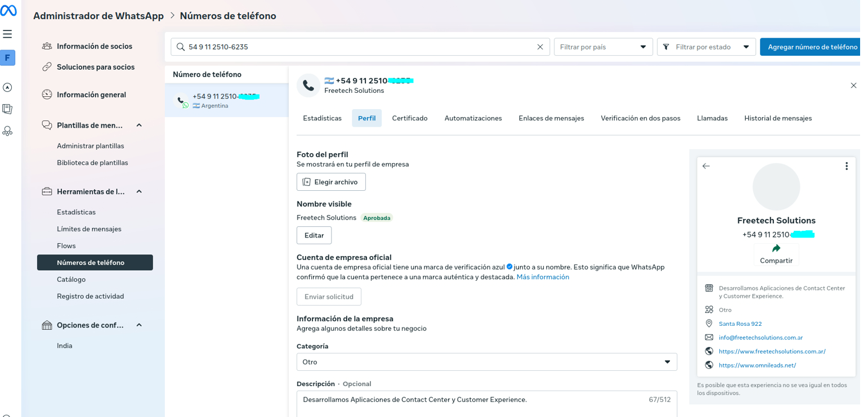868x417 pixels.
Task: Click the Elegir archivo button
Action: click(x=331, y=182)
